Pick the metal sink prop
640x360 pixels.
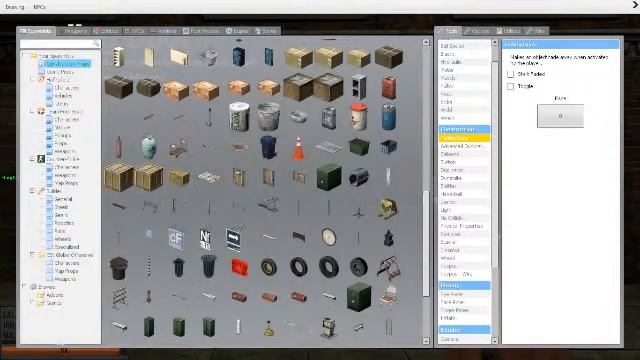(209, 56)
